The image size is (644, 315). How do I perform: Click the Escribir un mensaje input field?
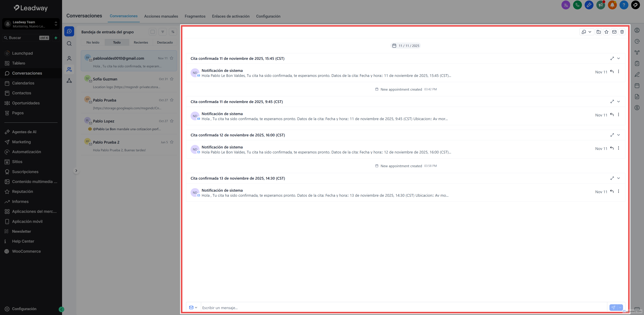point(400,307)
